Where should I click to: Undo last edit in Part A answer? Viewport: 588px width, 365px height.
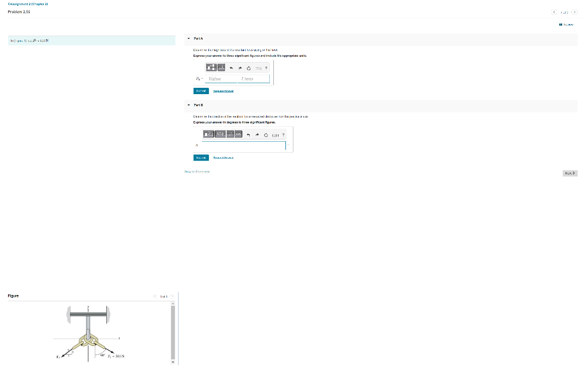coord(231,68)
